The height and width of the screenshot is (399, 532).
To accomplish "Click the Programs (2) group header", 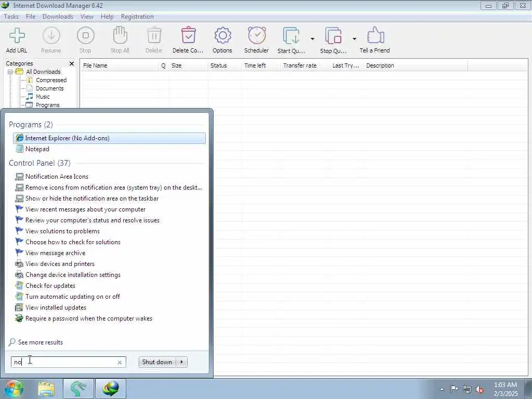I will pyautogui.click(x=31, y=125).
